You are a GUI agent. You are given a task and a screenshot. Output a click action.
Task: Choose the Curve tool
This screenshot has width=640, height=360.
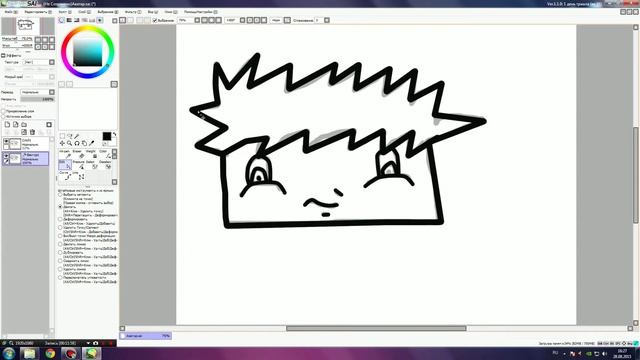[x=65, y=176]
